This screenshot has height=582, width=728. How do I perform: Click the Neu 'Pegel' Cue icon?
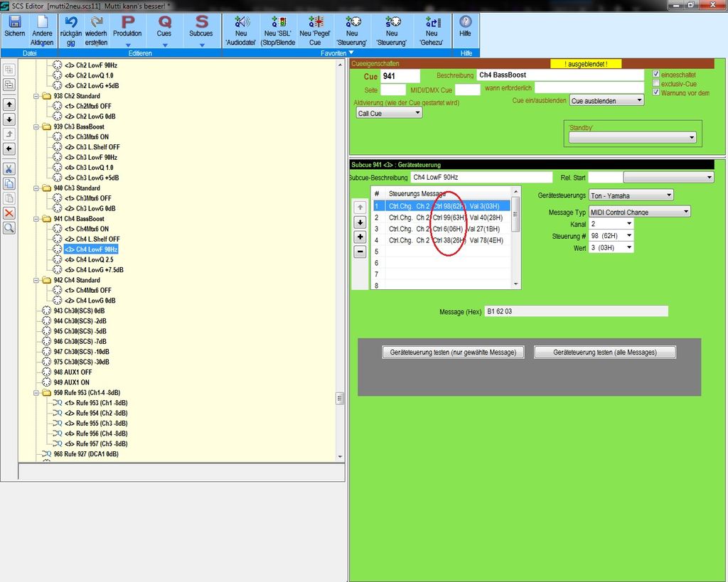pyautogui.click(x=315, y=23)
